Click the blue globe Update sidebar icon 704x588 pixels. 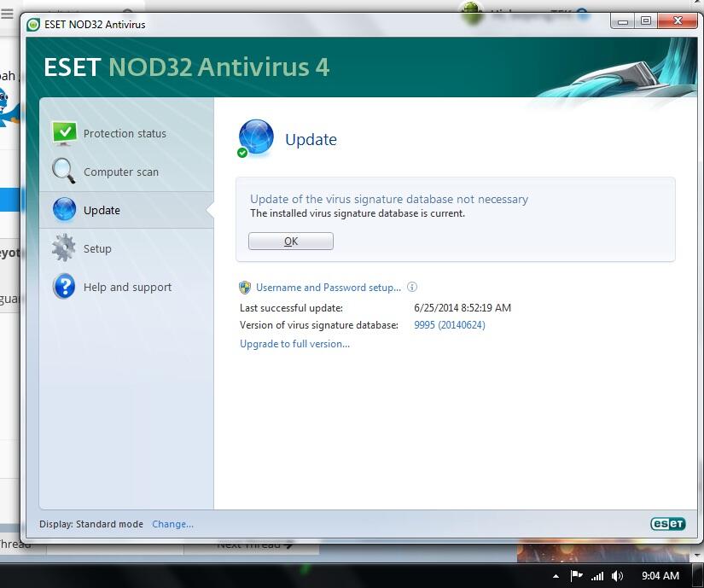[x=64, y=210]
